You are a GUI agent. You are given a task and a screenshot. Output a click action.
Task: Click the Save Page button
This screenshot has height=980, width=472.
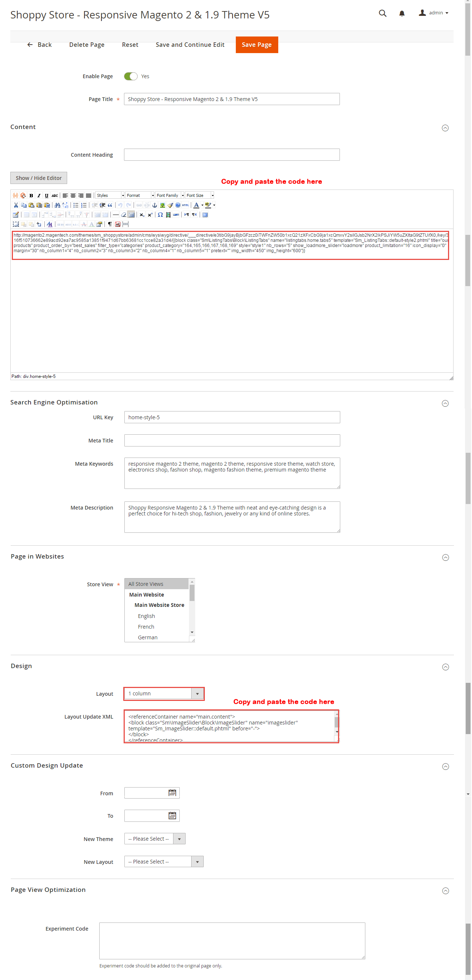(256, 45)
